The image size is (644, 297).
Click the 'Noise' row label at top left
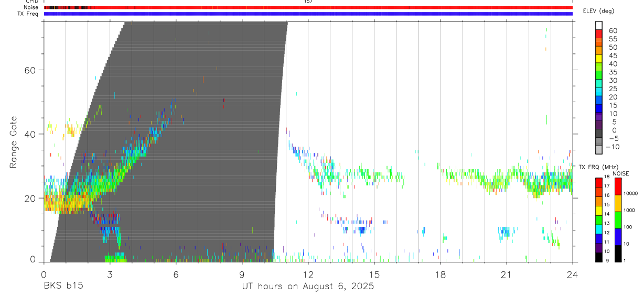coord(31,7)
